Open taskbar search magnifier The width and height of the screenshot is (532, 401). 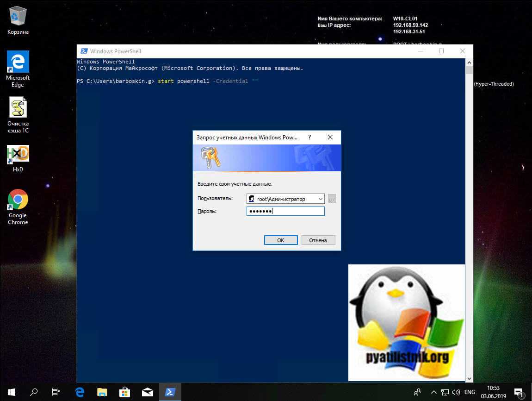click(x=33, y=392)
